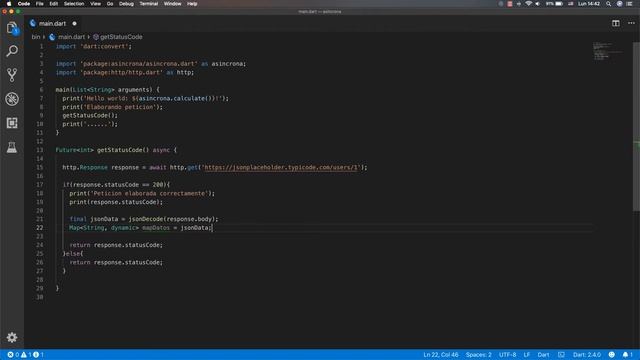Click the getStatusCode breadcrumb symbol

(118, 37)
